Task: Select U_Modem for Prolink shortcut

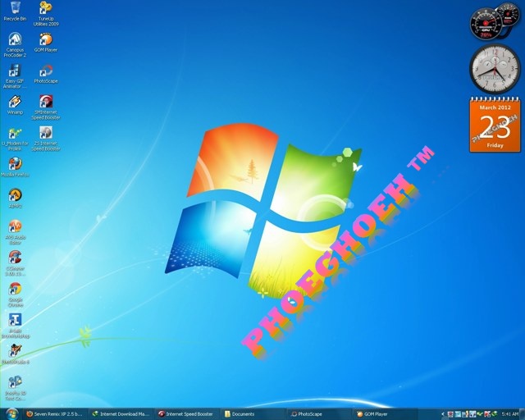Action: [15, 139]
